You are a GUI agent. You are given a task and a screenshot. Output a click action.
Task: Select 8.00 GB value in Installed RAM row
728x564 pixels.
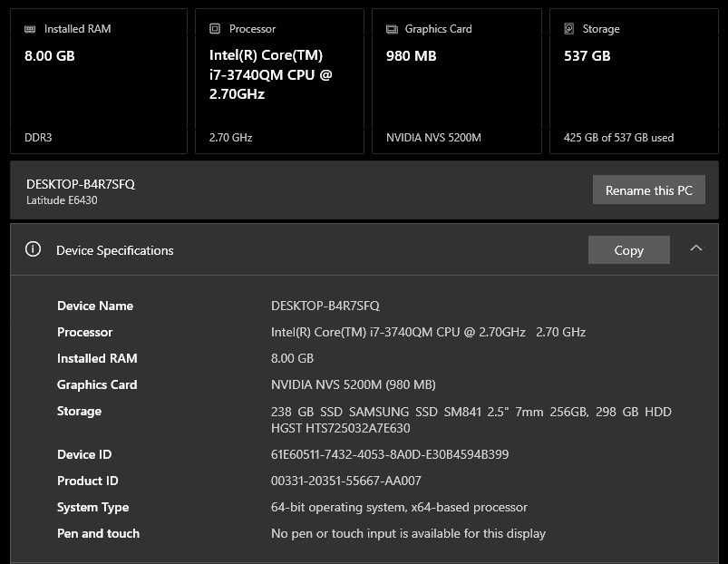tap(292, 358)
